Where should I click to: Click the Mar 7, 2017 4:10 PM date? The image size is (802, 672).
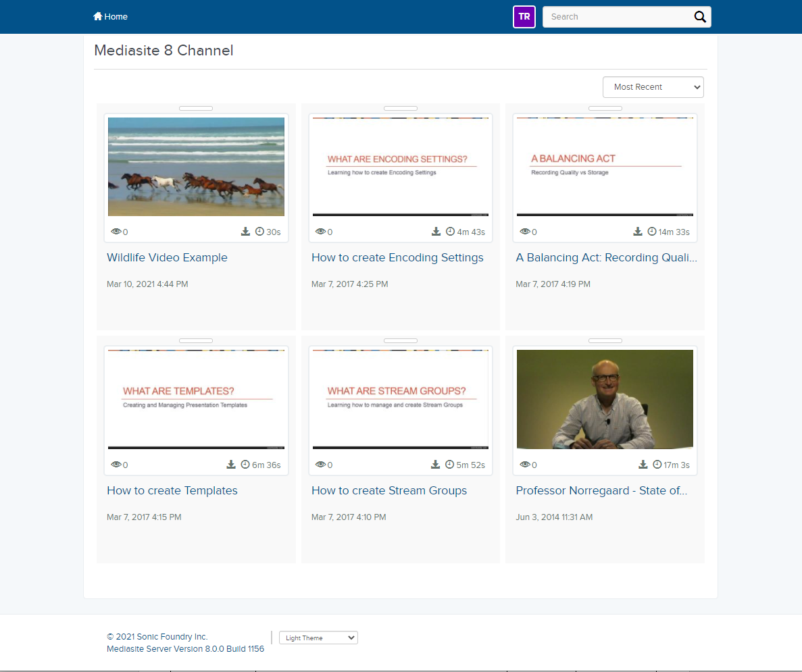pos(349,517)
